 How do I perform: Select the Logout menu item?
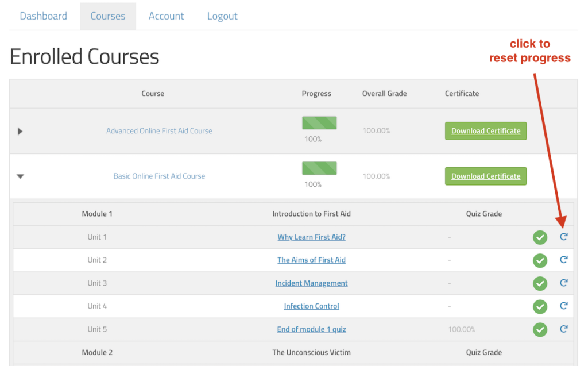click(x=222, y=16)
